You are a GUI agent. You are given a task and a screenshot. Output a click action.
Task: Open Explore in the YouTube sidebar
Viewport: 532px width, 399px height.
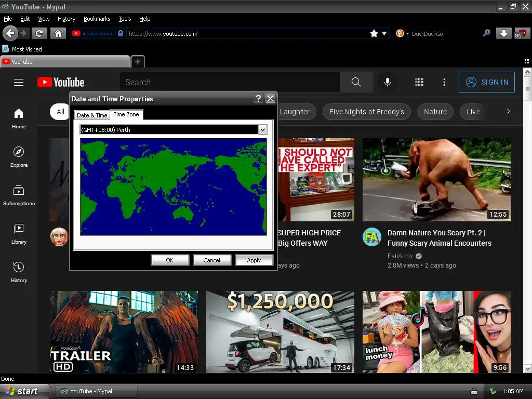(x=19, y=157)
